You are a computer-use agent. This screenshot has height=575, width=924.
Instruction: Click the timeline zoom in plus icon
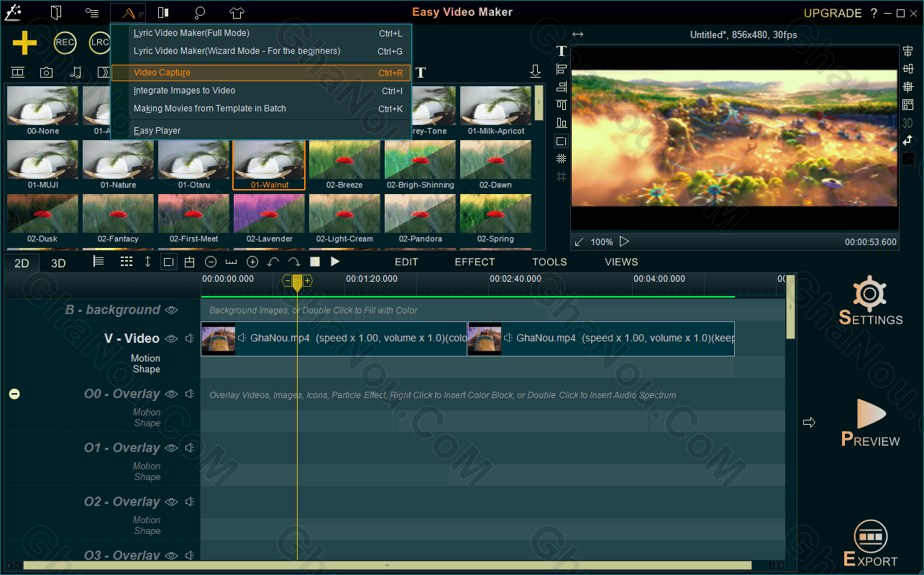(252, 262)
